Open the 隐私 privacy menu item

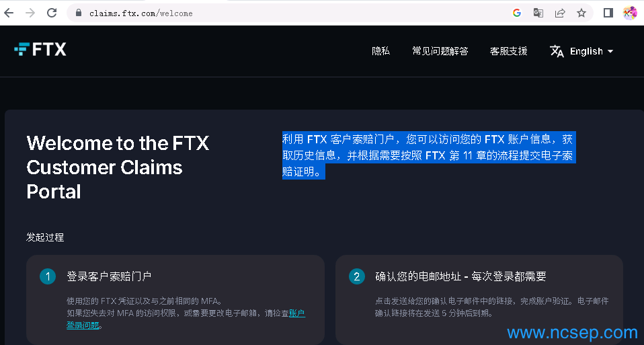380,51
